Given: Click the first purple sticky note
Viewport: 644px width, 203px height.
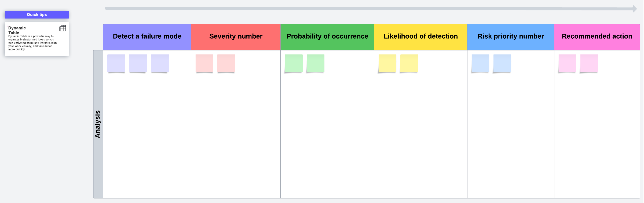Looking at the screenshot, I should tap(116, 63).
